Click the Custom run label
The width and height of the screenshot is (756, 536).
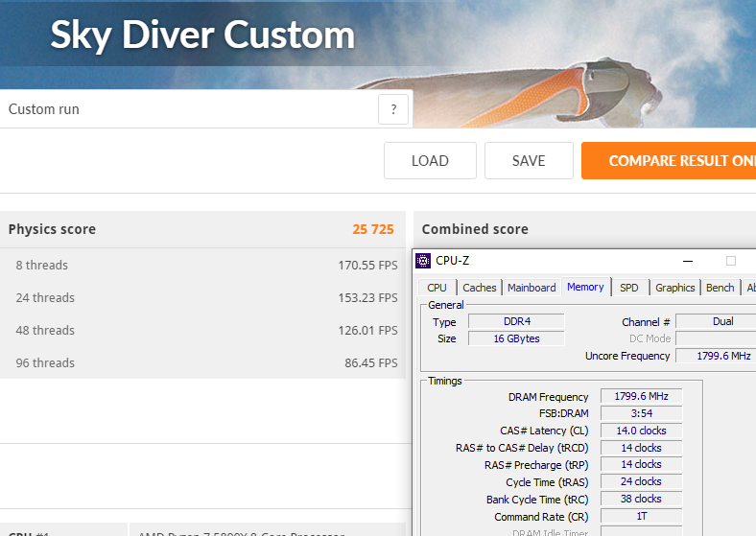coord(44,109)
